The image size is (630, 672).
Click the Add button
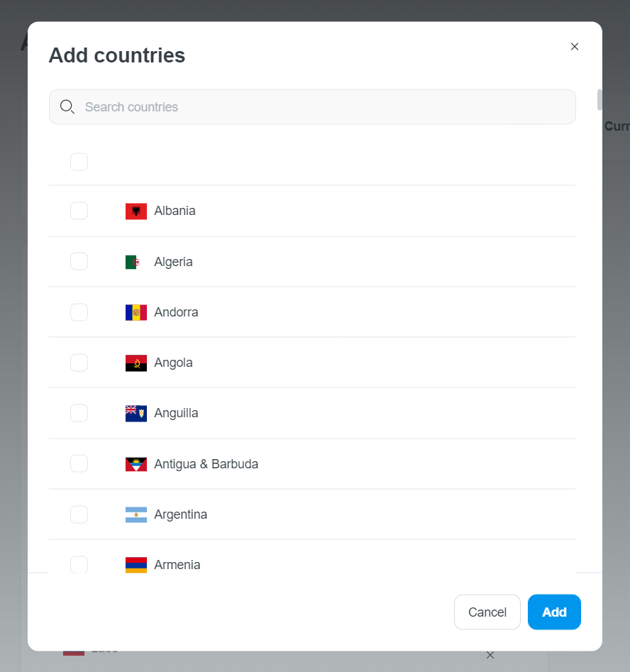[x=554, y=612]
